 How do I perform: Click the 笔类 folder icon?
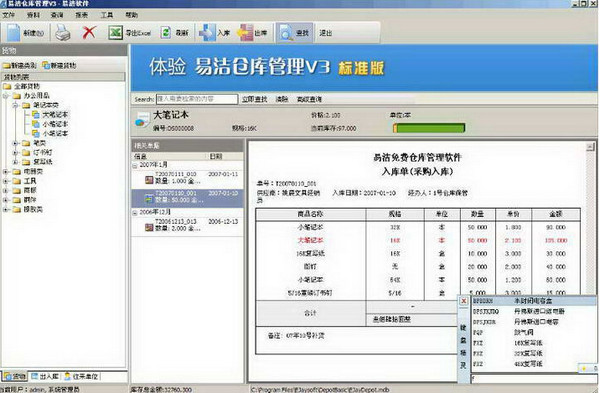click(26, 143)
